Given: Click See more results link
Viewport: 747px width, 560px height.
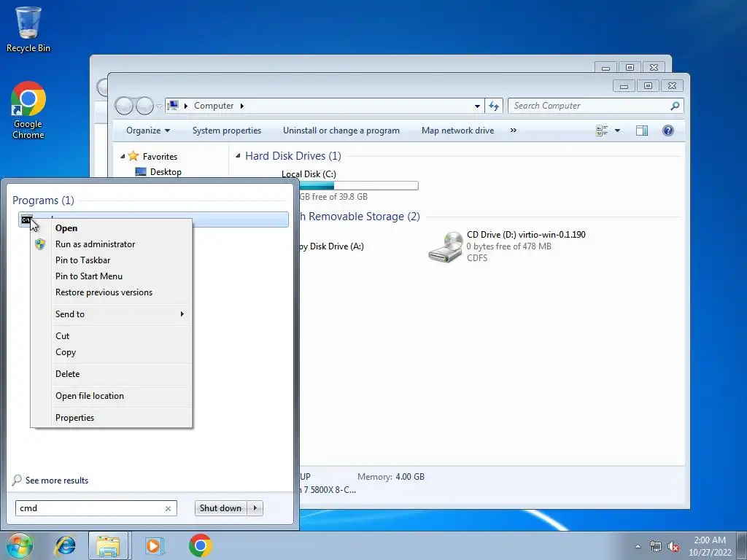Looking at the screenshot, I should pyautogui.click(x=57, y=481).
